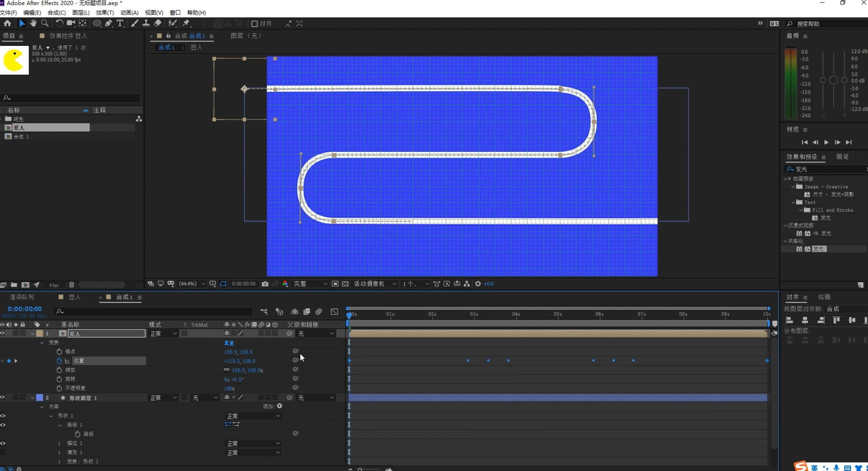Click the align top edges icon
This screenshot has height=471, width=868.
click(x=836, y=320)
